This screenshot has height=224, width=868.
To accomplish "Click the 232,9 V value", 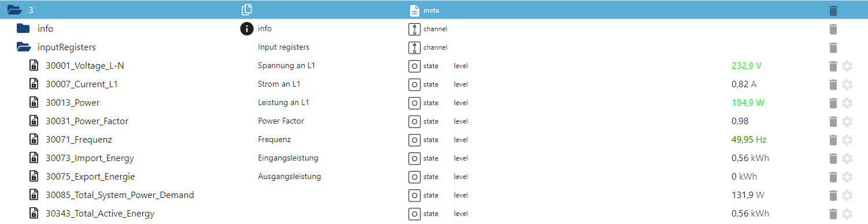I will coord(747,66).
